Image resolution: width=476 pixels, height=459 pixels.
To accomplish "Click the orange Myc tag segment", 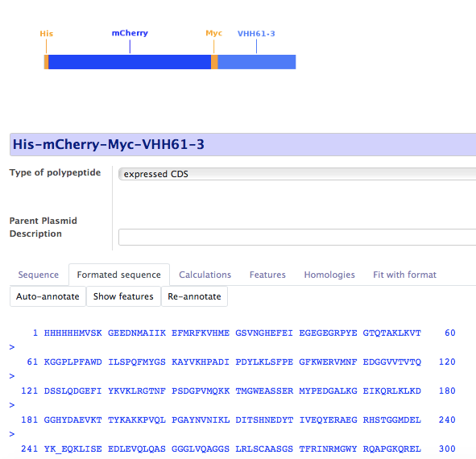I will coord(214,62).
